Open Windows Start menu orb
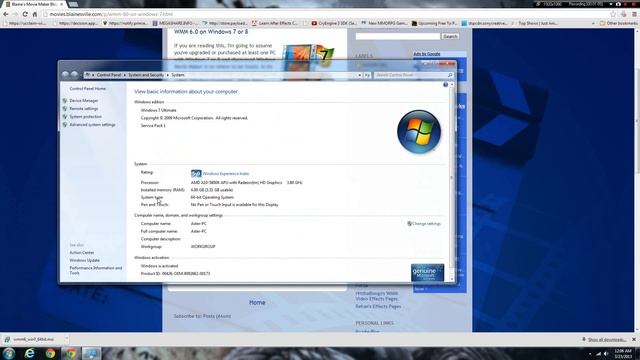 (x=9, y=353)
